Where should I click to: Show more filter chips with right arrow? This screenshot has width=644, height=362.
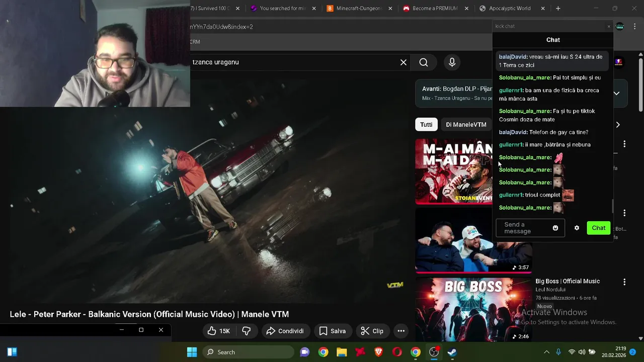coord(618,125)
